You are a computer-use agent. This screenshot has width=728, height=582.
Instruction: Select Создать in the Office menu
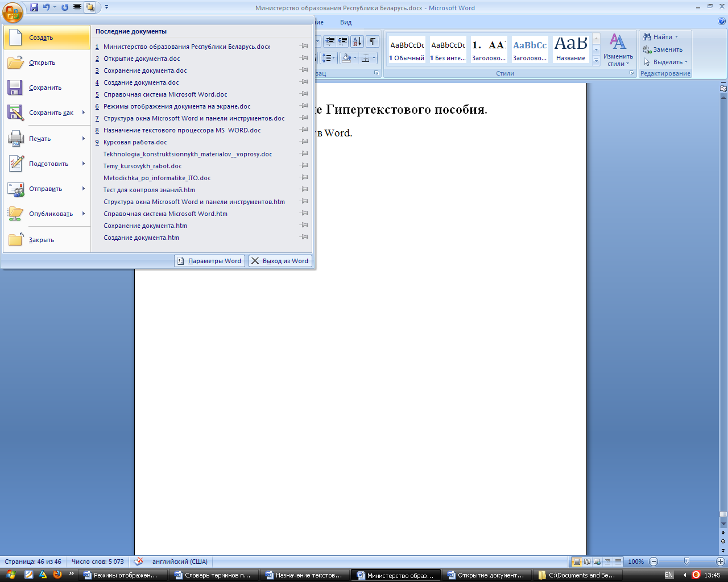point(47,38)
